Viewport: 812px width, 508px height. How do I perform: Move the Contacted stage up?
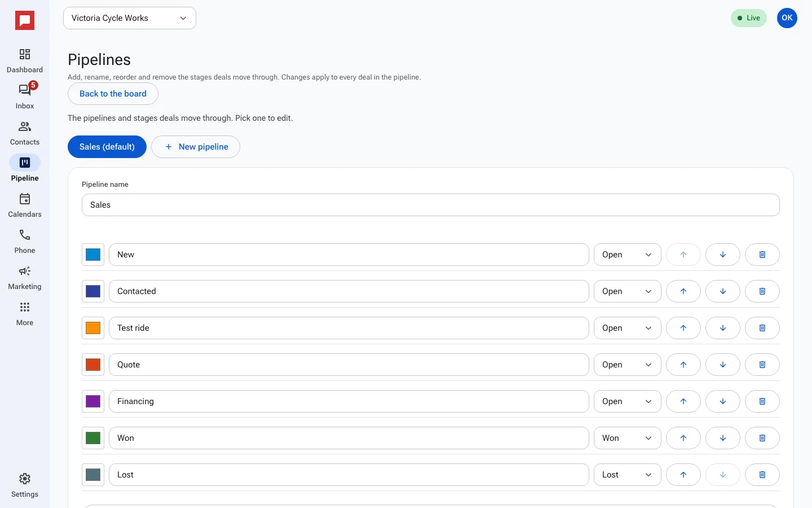point(683,291)
